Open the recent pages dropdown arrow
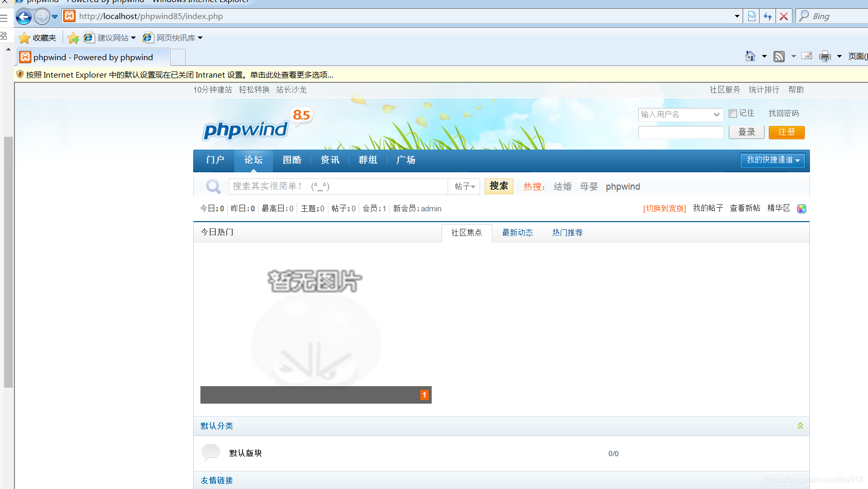 [55, 16]
